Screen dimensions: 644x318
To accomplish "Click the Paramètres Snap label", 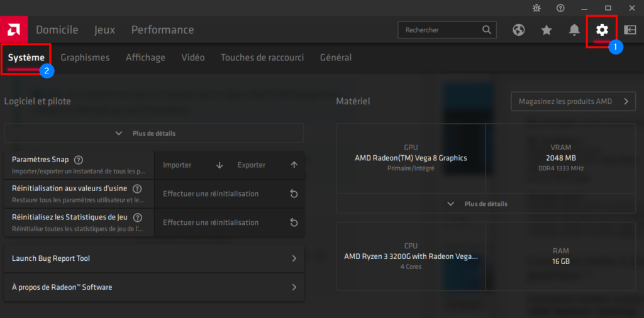I will (40, 160).
